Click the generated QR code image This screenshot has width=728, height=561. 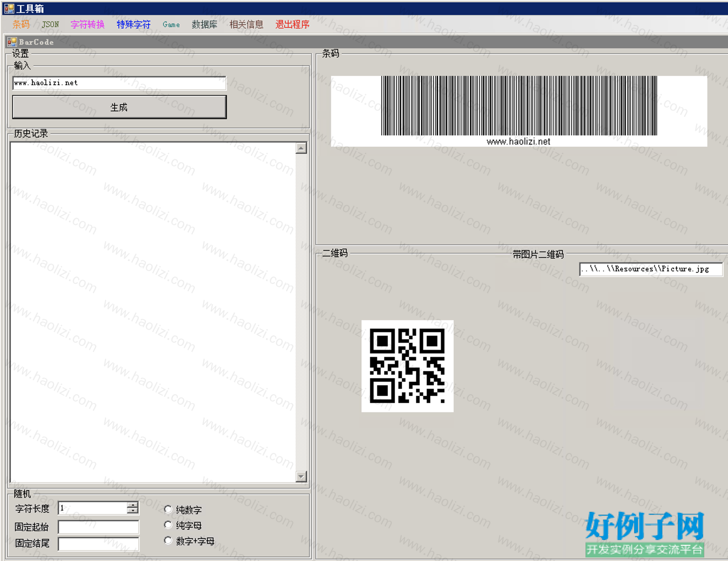click(x=407, y=366)
